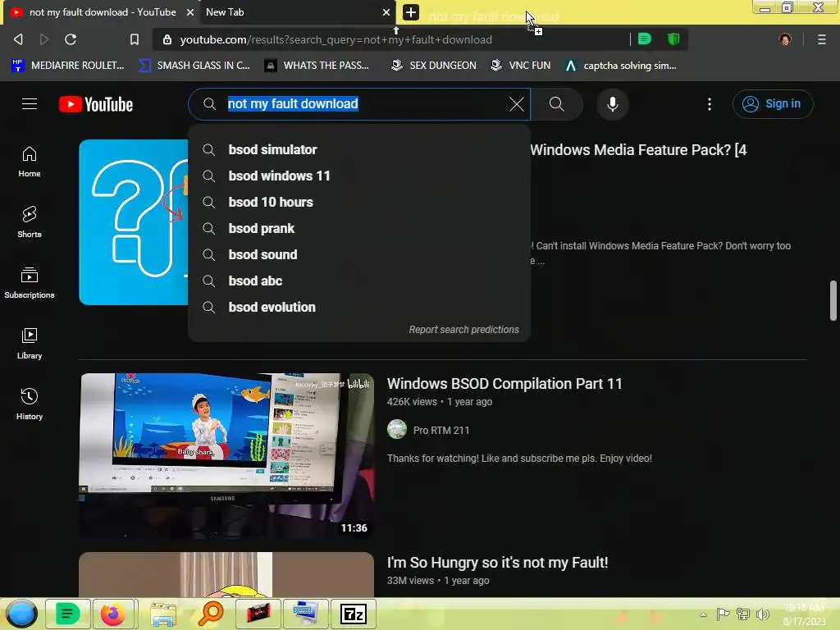
Task: Open the SEX DUNGEON bookmark
Action: [x=433, y=66]
